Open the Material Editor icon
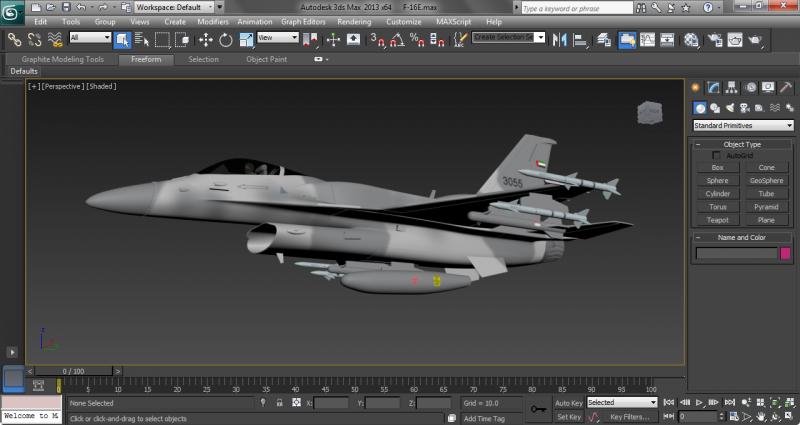This screenshot has width=800, height=425. pos(692,40)
